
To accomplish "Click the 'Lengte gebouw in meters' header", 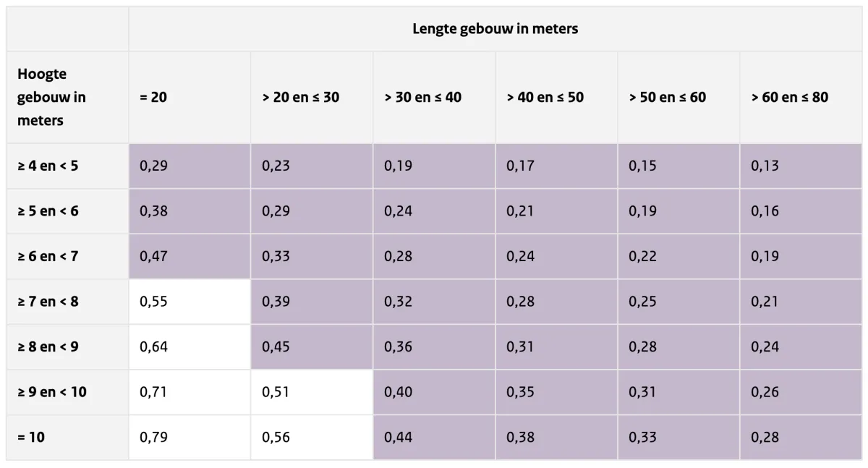I will coord(495,29).
